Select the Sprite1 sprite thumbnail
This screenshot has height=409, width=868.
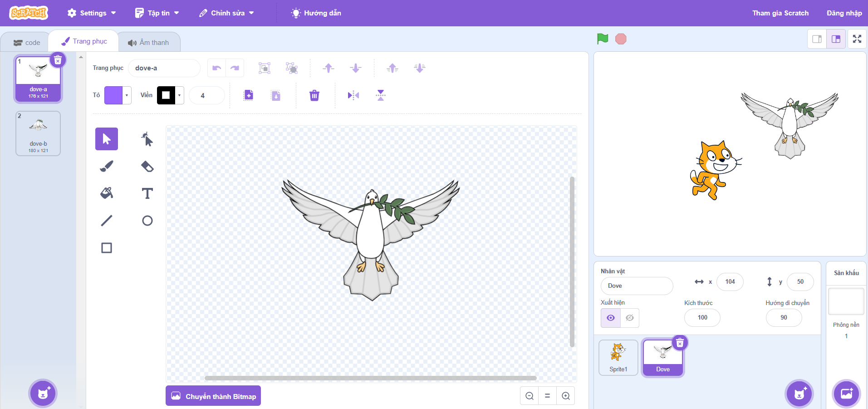click(618, 358)
